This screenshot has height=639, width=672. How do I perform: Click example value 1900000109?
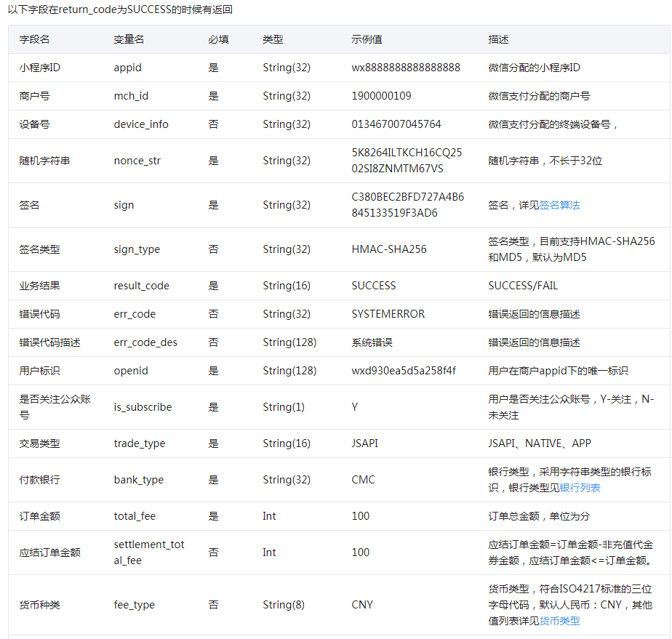pyautogui.click(x=381, y=96)
